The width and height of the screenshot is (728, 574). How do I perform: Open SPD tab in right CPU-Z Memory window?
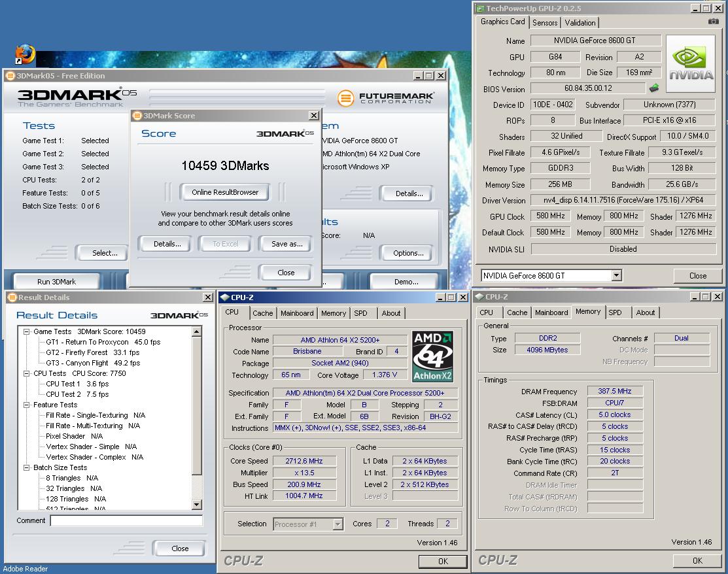point(615,312)
